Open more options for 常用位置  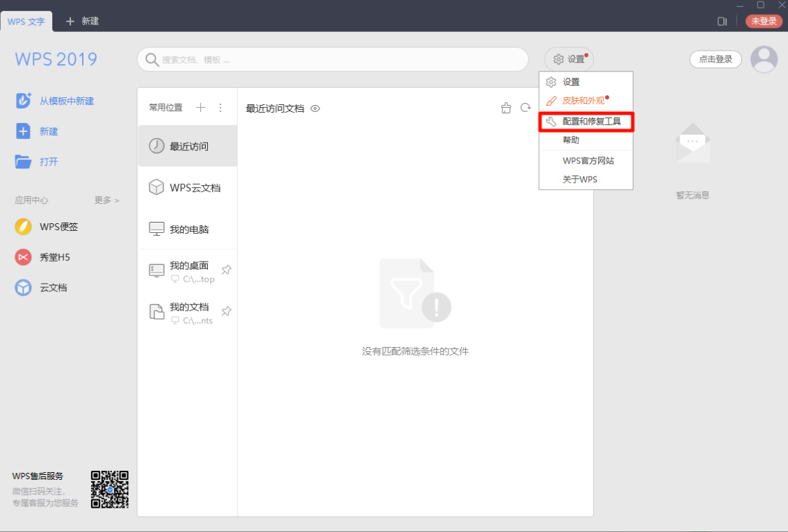(x=220, y=108)
